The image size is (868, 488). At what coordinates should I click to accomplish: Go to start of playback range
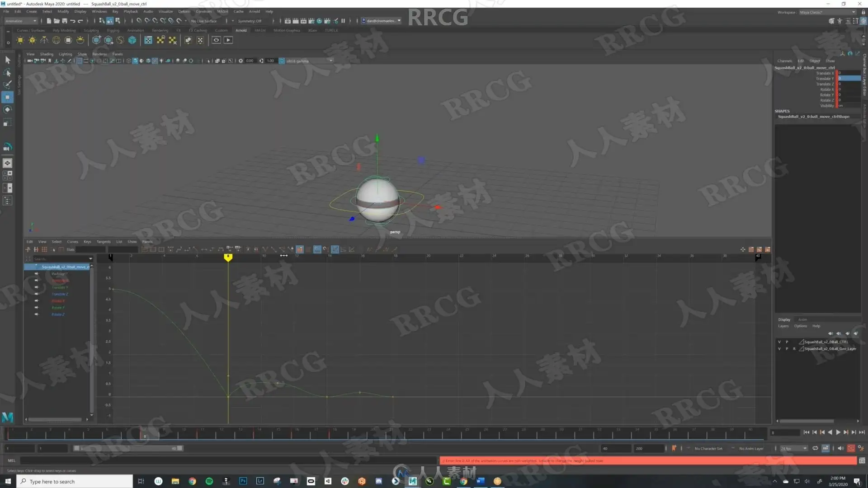tap(807, 432)
